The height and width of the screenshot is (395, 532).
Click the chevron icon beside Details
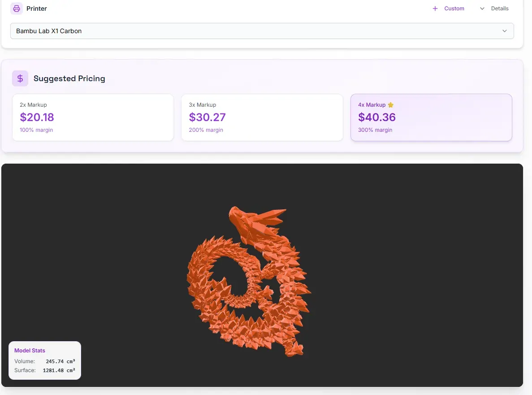(x=482, y=9)
